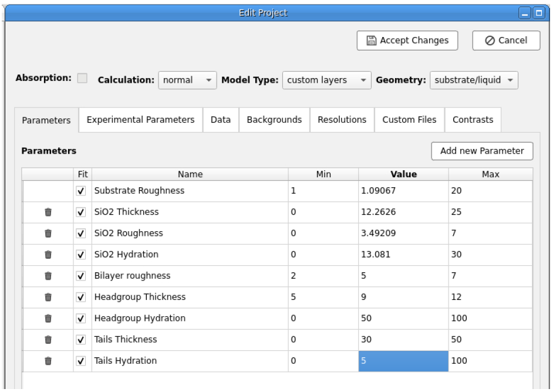Select SiO2 Thickness max cell 25

(x=491, y=212)
